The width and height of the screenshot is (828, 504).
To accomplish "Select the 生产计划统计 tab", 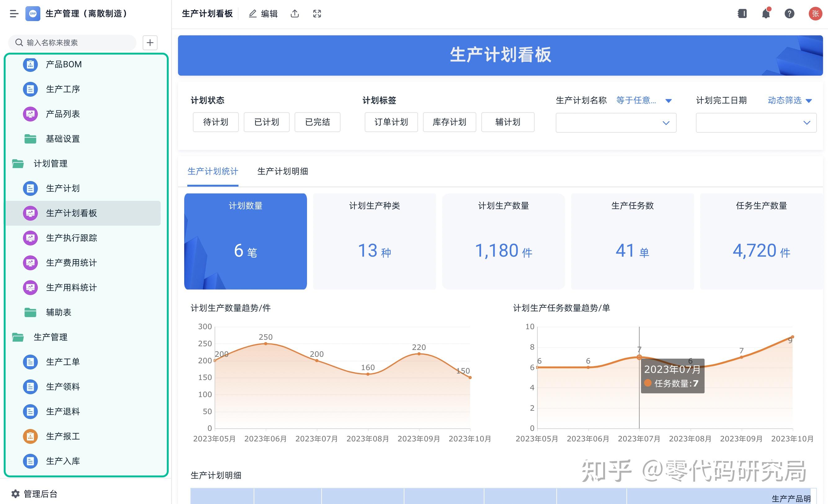I will coord(212,172).
